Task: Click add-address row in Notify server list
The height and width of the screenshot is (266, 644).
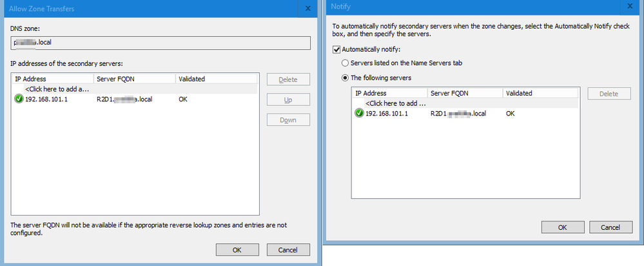Action: [396, 103]
